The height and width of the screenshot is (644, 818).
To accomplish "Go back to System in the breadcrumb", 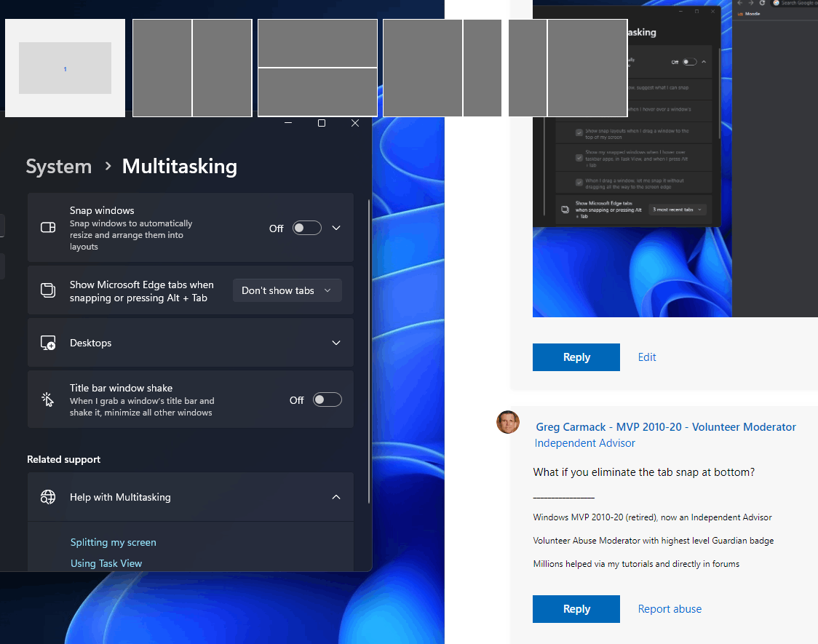I will 59,167.
